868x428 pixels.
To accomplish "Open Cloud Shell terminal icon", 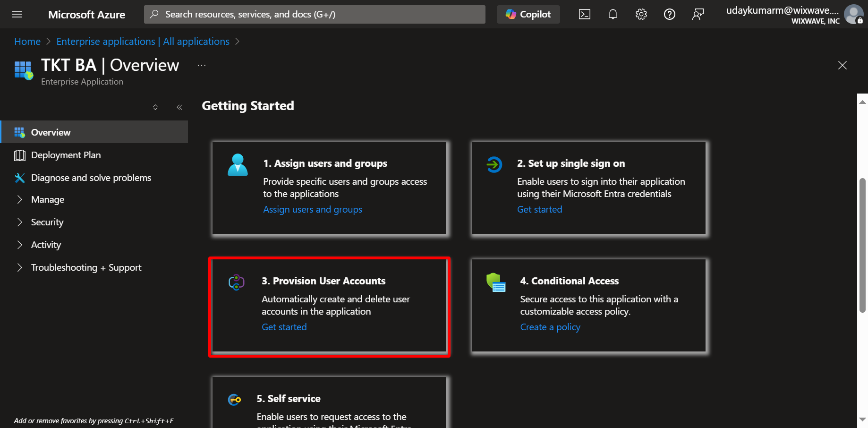I will pyautogui.click(x=585, y=14).
